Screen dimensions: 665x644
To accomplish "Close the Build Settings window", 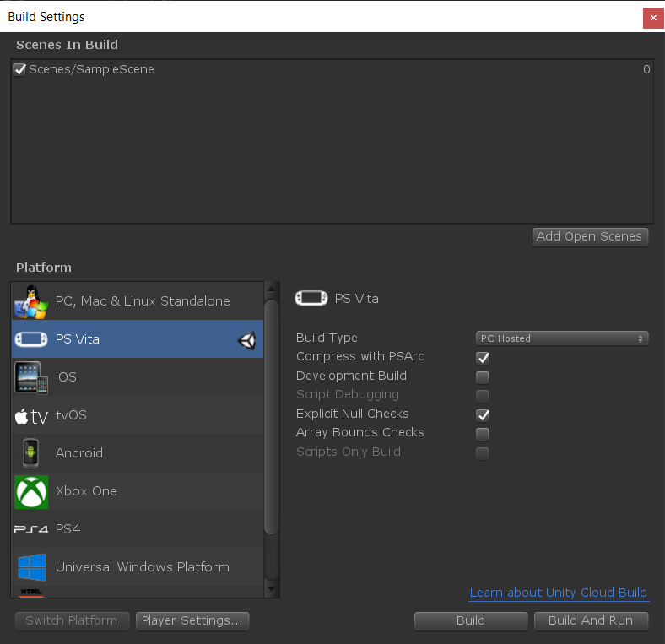I will tap(653, 18).
